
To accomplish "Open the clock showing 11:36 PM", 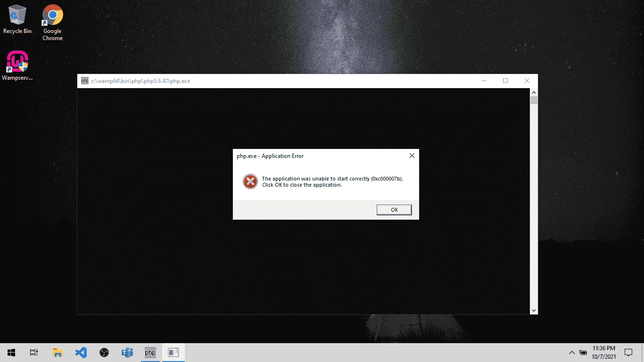I will (604, 353).
